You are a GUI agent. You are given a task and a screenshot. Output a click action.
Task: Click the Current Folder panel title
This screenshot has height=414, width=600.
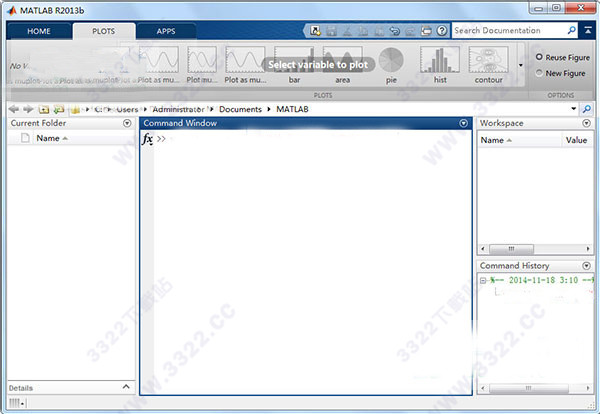click(x=38, y=123)
